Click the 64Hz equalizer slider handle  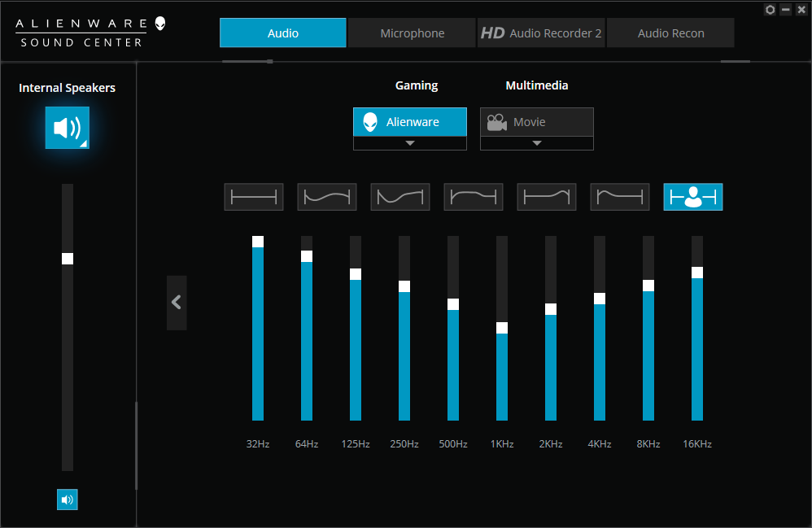click(307, 256)
